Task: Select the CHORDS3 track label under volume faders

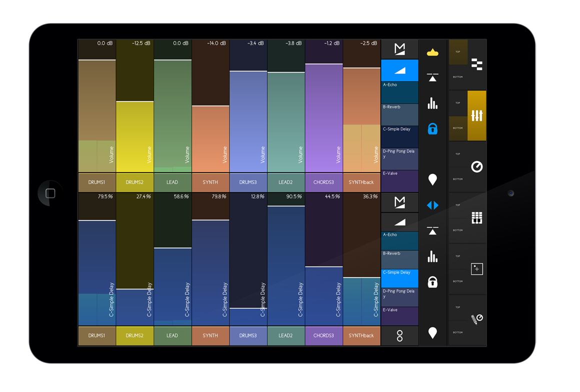Action: pyautogui.click(x=324, y=182)
